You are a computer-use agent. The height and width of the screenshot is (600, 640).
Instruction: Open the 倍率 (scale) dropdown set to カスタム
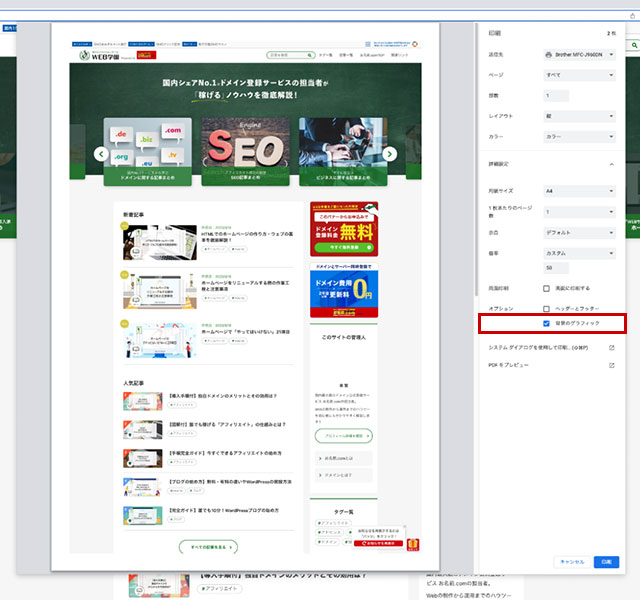point(580,253)
